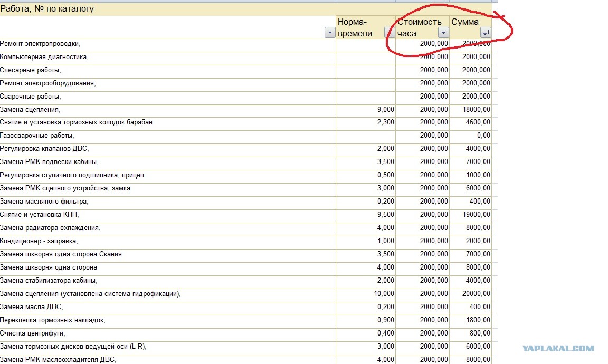
Task: Select the 'Ремонт электропроводки,' row name
Action: [40, 44]
